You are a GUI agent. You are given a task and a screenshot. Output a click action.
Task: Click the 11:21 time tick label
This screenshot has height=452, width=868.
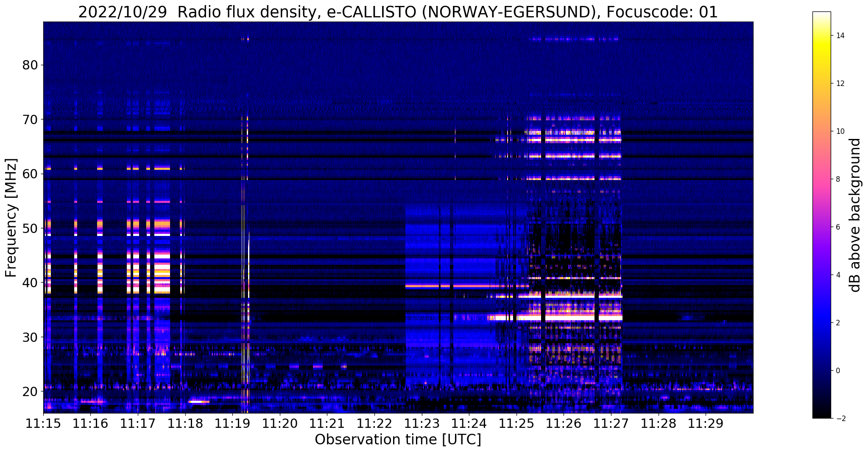pos(327,424)
